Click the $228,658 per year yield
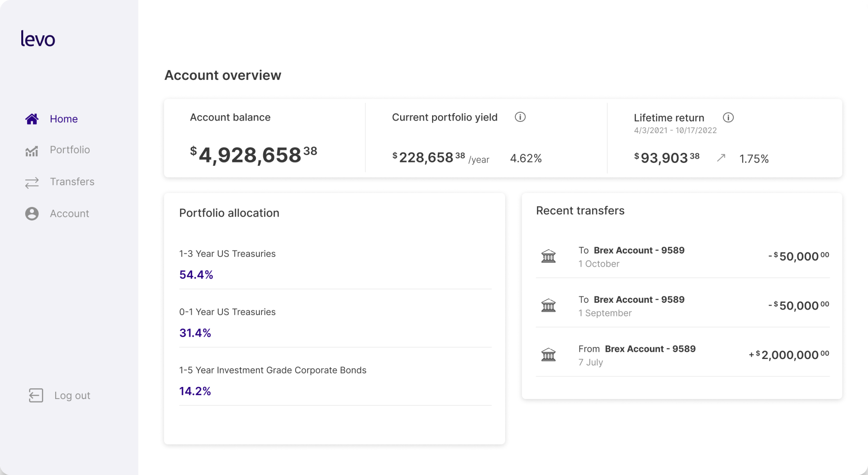 pos(441,158)
